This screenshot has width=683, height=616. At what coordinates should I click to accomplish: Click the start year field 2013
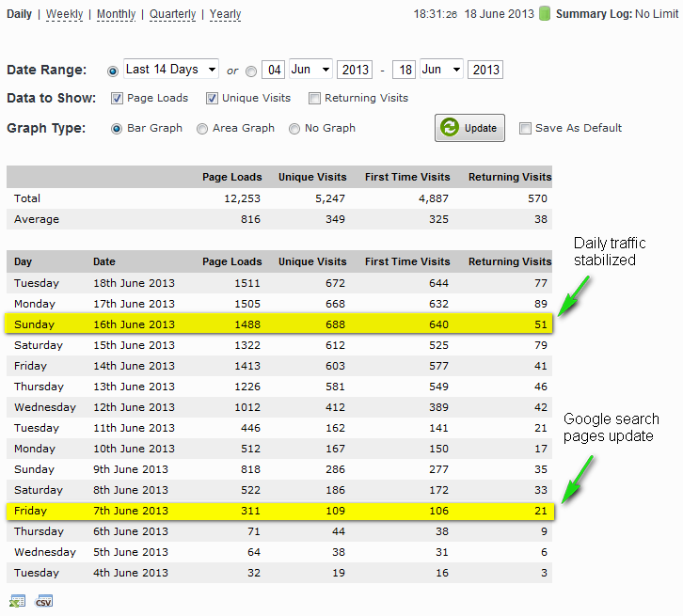point(355,70)
